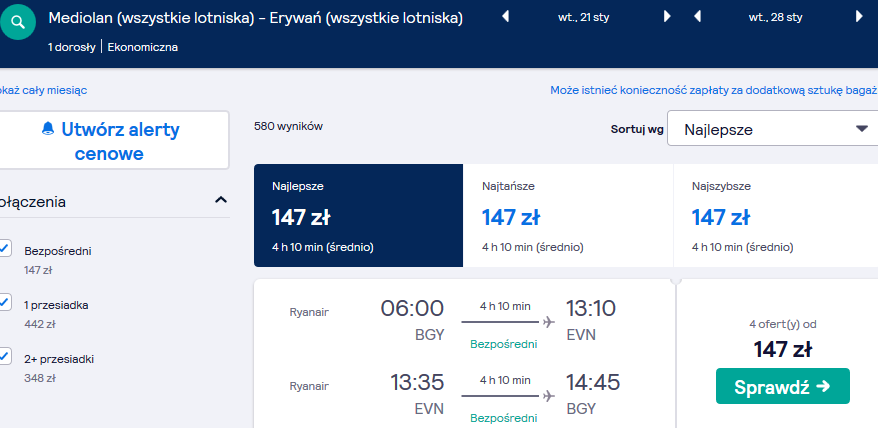
Task: Open the Mediolan – Erywań route search field
Action: click(x=256, y=18)
